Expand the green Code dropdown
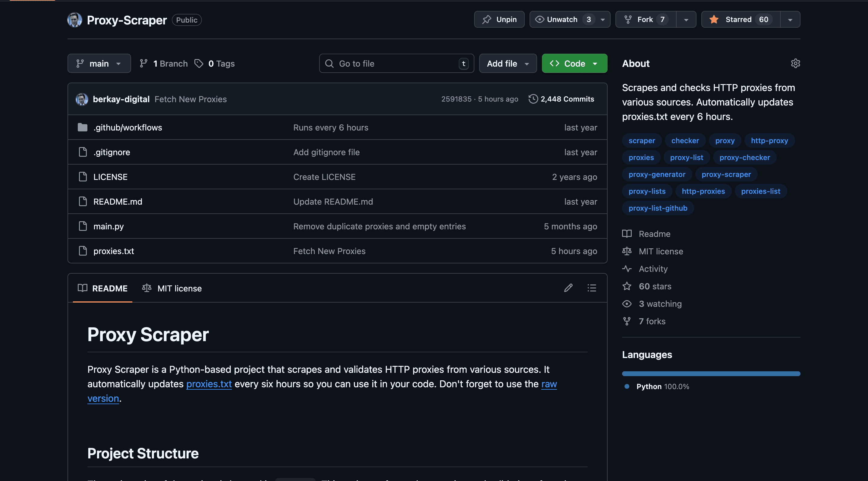868x481 pixels. click(x=574, y=63)
